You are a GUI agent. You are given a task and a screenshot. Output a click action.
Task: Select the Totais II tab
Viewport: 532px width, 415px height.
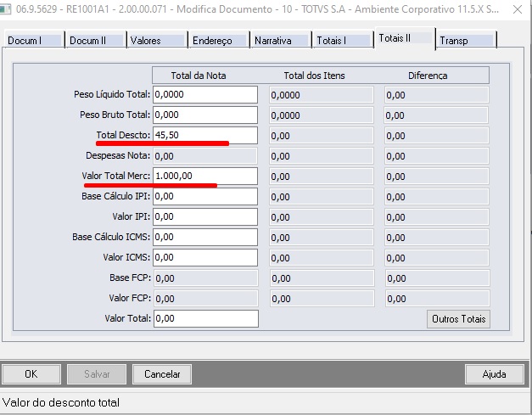[405, 38]
